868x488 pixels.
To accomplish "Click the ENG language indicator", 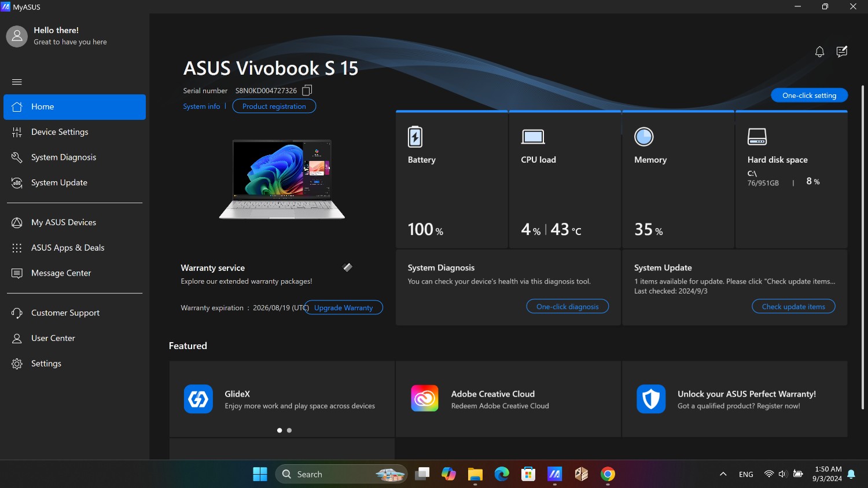I will pyautogui.click(x=746, y=474).
